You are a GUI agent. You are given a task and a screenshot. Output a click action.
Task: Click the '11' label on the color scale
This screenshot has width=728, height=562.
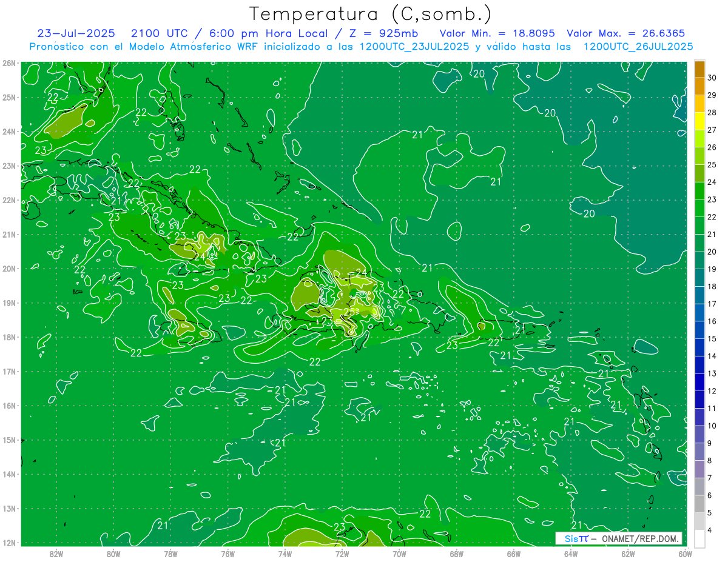pos(712,408)
